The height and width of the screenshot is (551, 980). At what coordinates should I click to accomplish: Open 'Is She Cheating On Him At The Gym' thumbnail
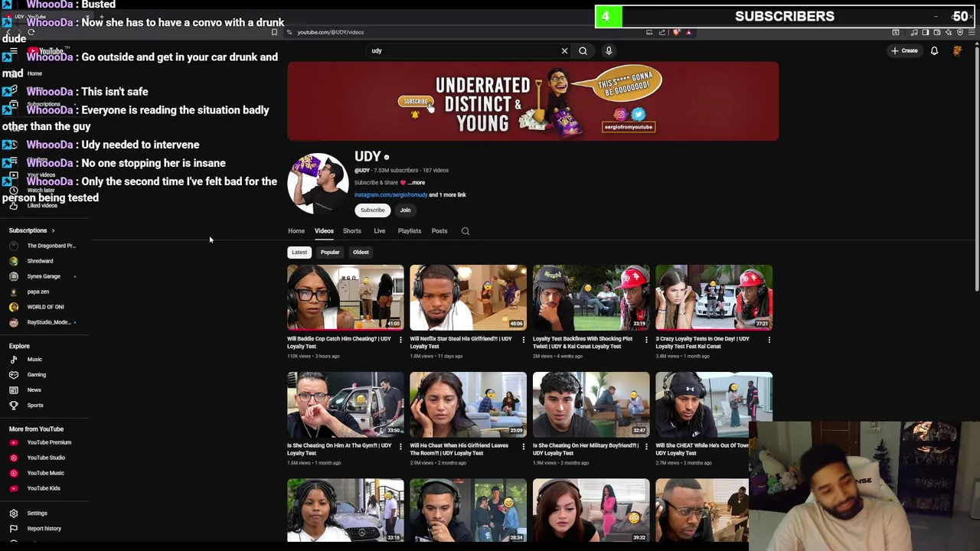click(345, 404)
